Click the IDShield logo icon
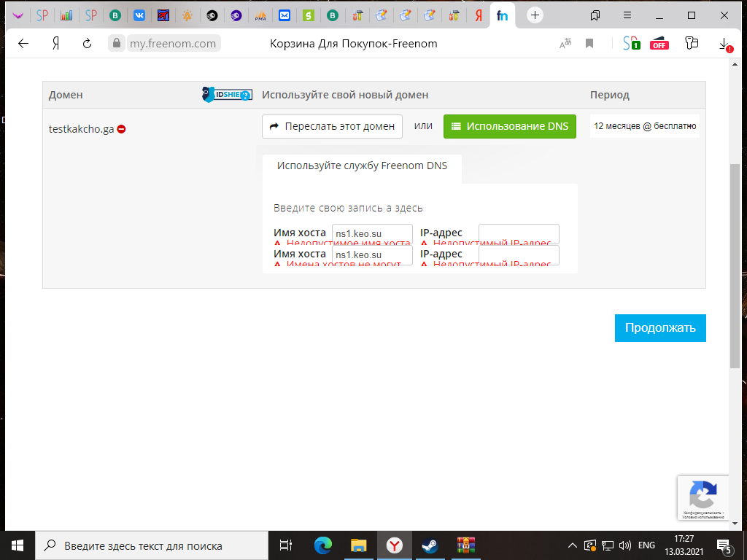 point(227,94)
